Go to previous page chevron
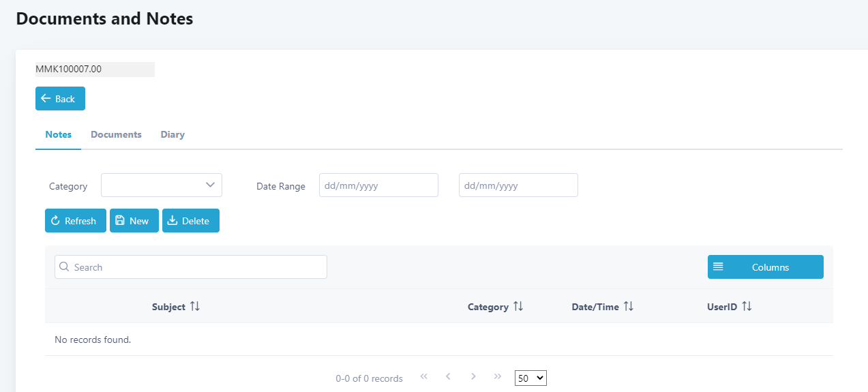 pos(448,377)
